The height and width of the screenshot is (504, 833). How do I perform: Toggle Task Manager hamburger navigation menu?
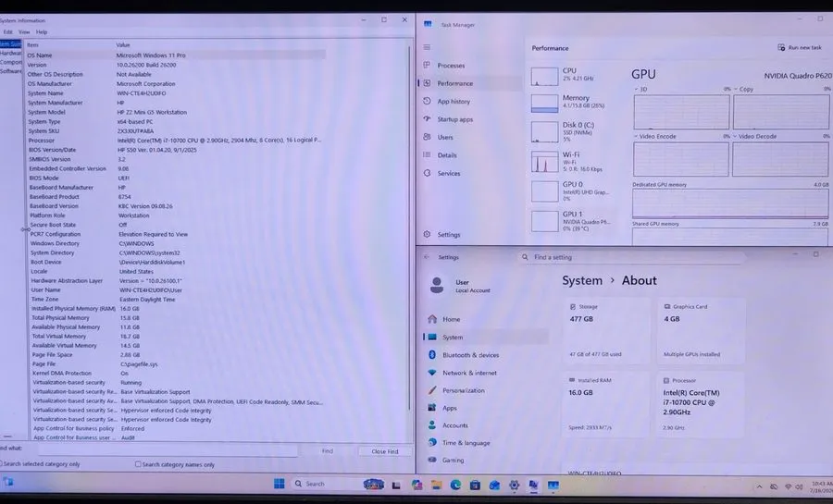click(x=427, y=47)
